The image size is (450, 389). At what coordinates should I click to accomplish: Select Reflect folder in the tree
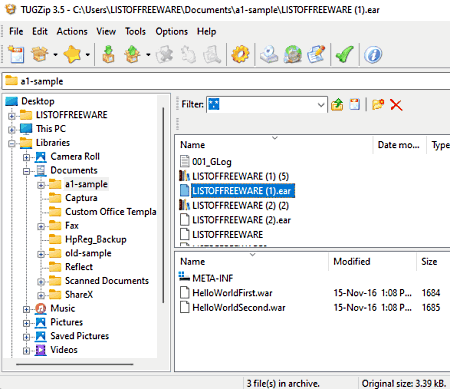[x=79, y=267]
